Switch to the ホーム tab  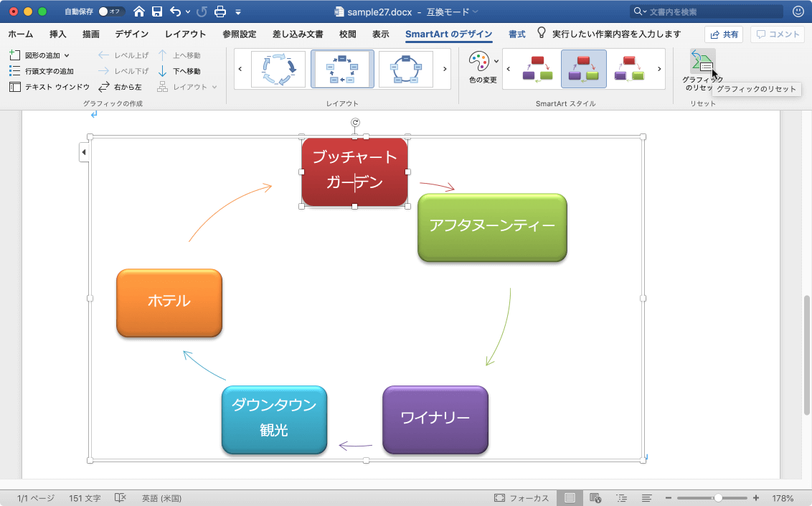(x=21, y=34)
